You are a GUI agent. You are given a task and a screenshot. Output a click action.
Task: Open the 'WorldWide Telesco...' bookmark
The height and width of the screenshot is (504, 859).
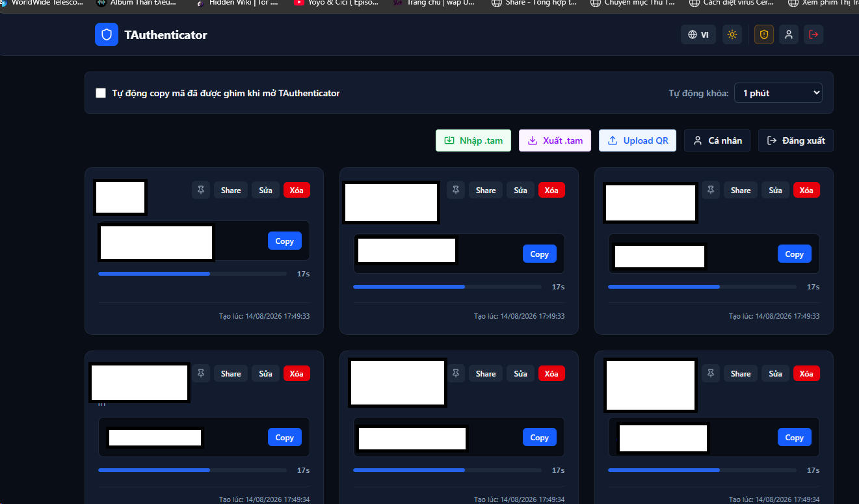click(42, 3)
